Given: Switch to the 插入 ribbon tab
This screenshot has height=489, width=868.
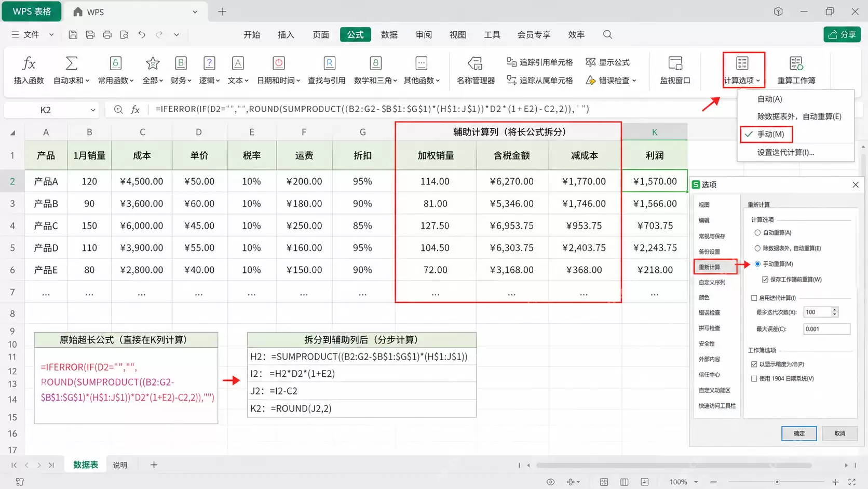Looking at the screenshot, I should [x=286, y=35].
